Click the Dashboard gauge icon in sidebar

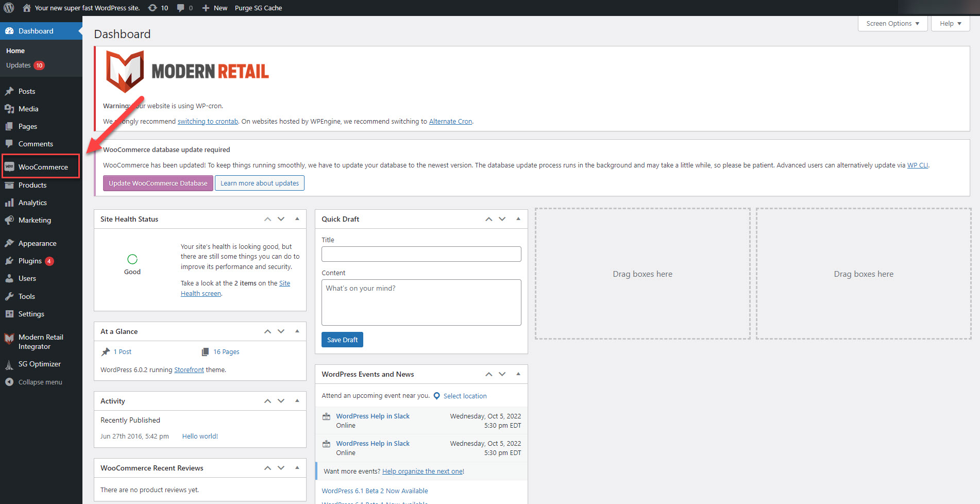(x=9, y=31)
